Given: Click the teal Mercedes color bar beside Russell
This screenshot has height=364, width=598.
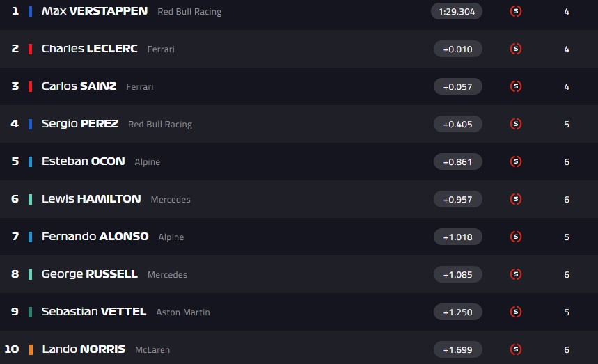Looking at the screenshot, I should coord(30,274).
